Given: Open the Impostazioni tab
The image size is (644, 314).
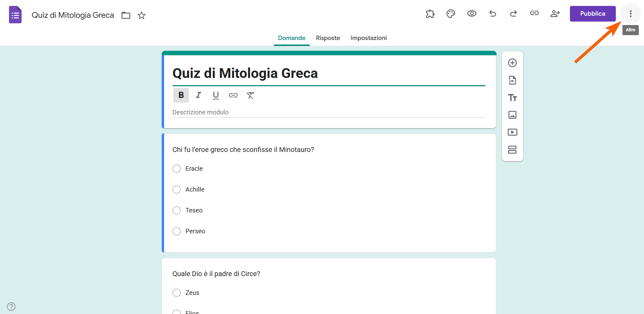Looking at the screenshot, I should pyautogui.click(x=368, y=38).
